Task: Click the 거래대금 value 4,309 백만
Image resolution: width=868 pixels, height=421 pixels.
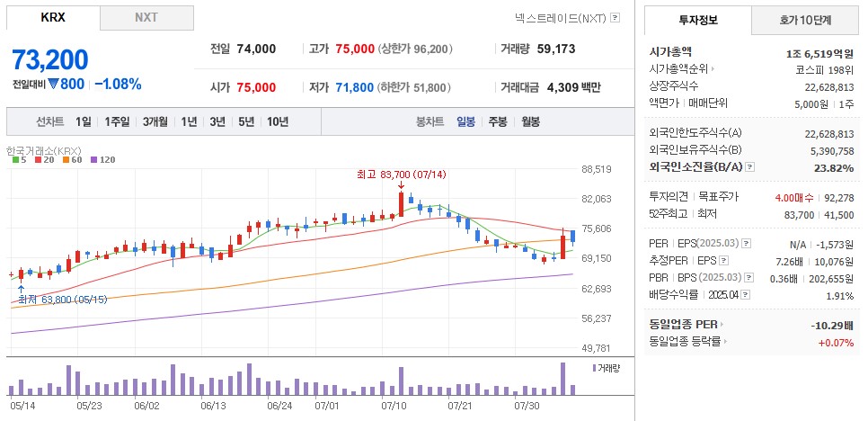Action: pos(573,87)
